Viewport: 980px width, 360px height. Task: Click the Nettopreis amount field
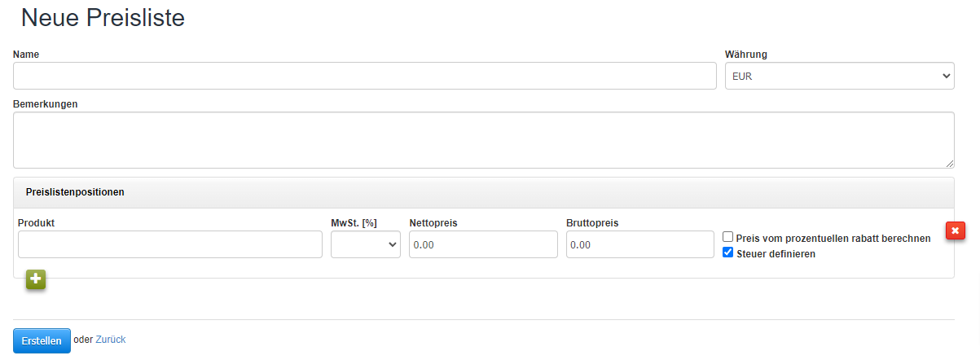483,244
